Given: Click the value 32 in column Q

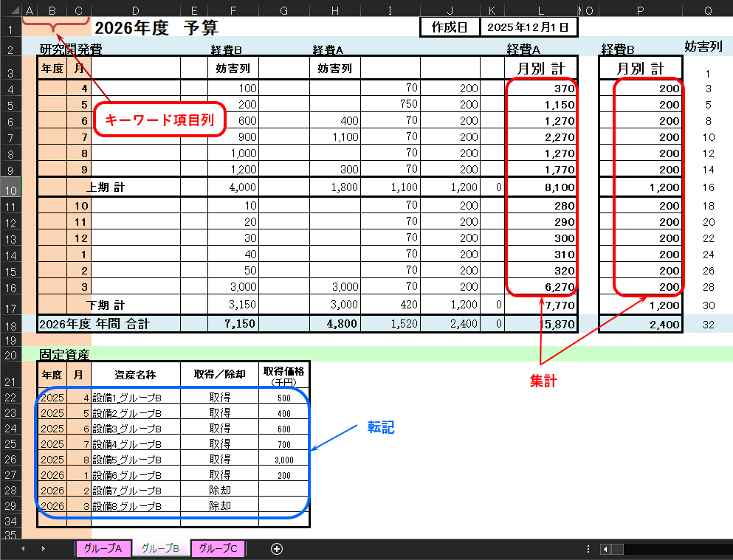Looking at the screenshot, I should 709,324.
